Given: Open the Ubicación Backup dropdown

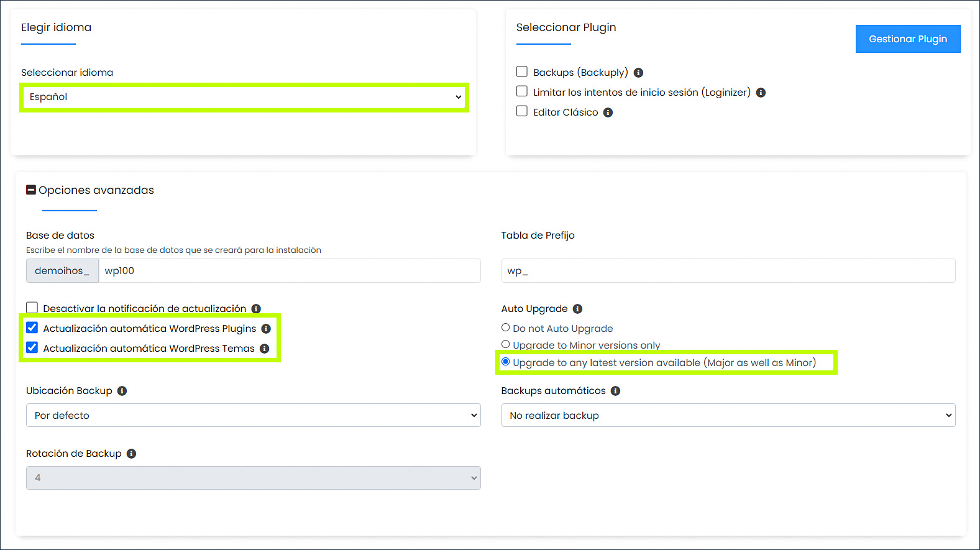Looking at the screenshot, I should pos(253,415).
